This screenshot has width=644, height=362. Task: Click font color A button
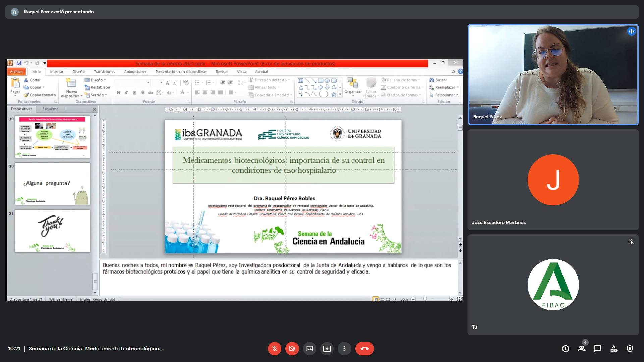[182, 92]
